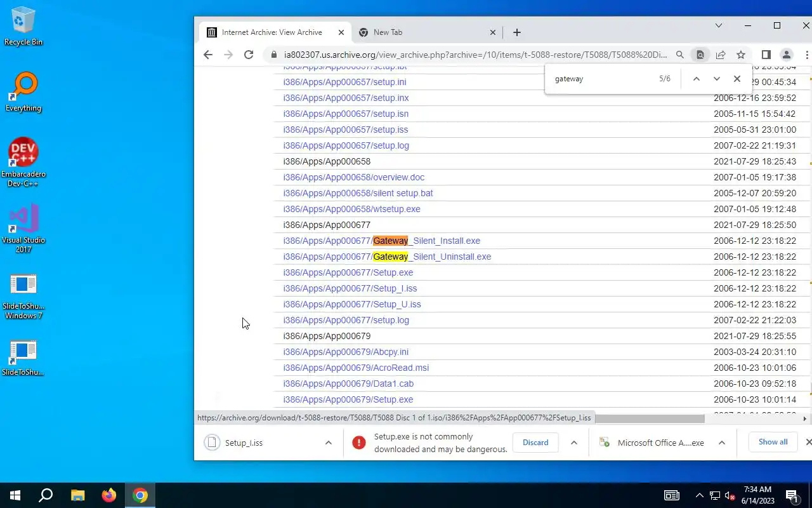Open App000658/silent setup.bat link
The height and width of the screenshot is (508, 812).
358,193
